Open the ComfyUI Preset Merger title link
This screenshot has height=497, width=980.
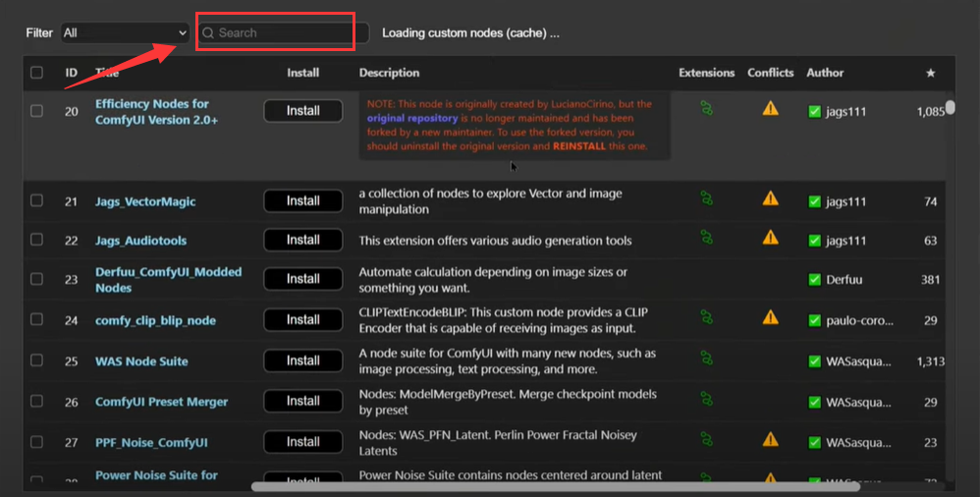pos(161,402)
